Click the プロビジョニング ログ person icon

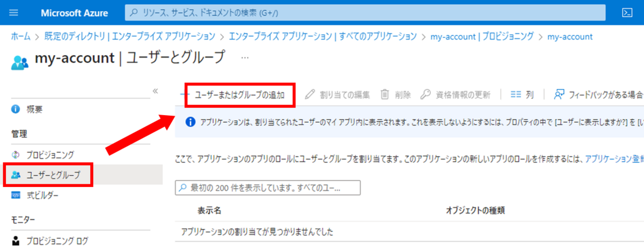click(x=16, y=241)
